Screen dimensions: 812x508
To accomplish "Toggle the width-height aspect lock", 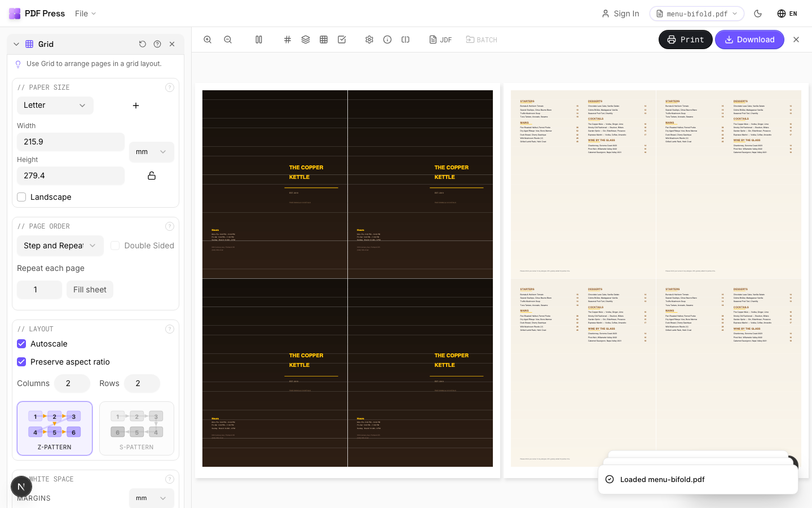I will point(152,176).
